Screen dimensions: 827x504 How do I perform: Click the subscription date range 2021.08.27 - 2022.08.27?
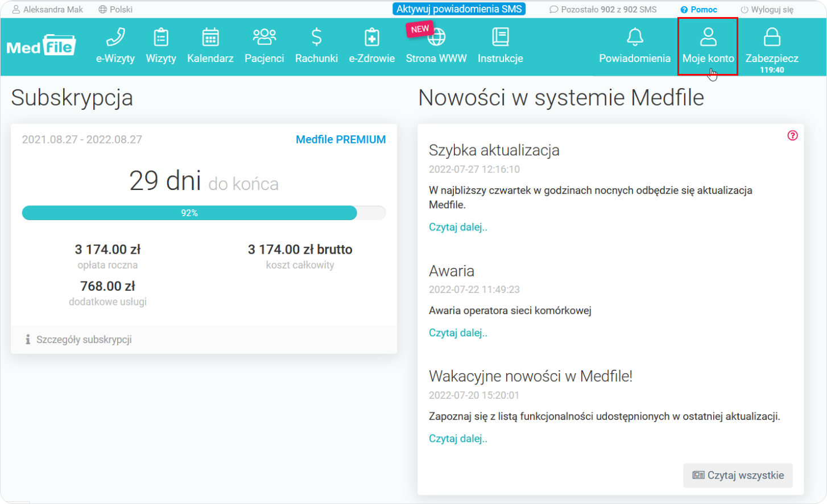[82, 139]
